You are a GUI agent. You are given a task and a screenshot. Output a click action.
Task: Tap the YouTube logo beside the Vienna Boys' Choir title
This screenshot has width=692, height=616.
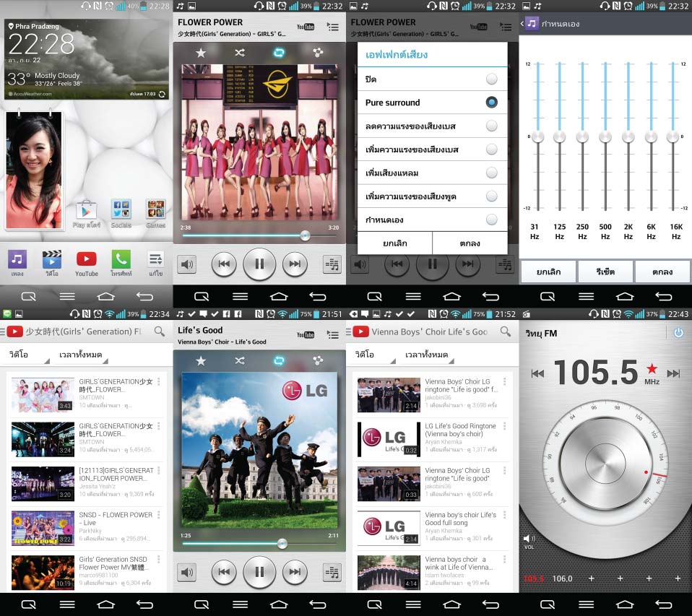[360, 331]
